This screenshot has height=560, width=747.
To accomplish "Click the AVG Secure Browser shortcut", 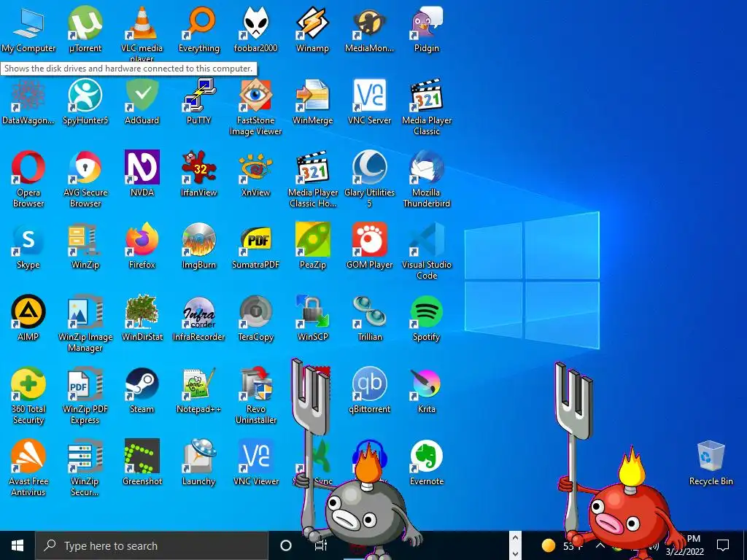I will point(85,168).
